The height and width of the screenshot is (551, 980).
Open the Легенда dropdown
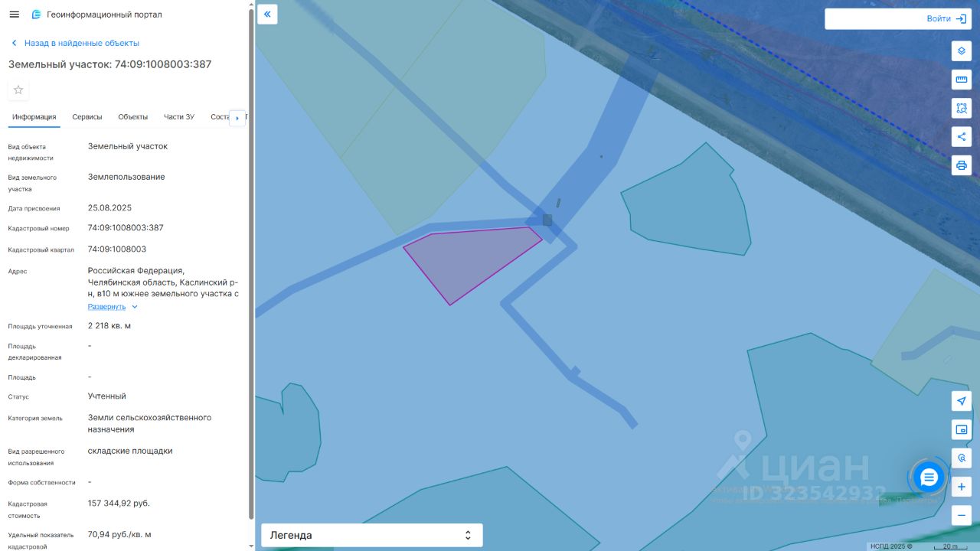[x=371, y=535]
